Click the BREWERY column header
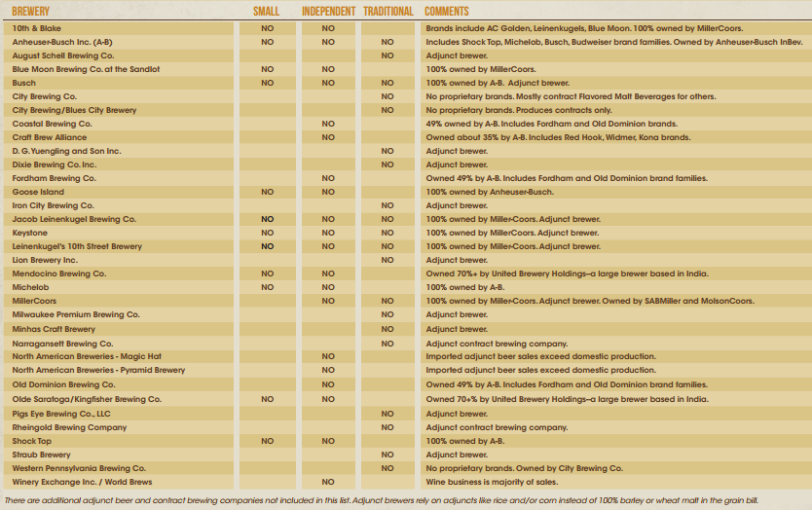This screenshot has height=510, width=812. point(31,12)
